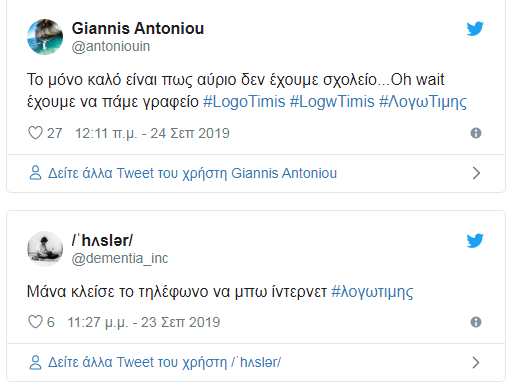The image size is (507, 386).
Task: Like the dementia_inc tweet with heart icon
Action: (x=35, y=322)
